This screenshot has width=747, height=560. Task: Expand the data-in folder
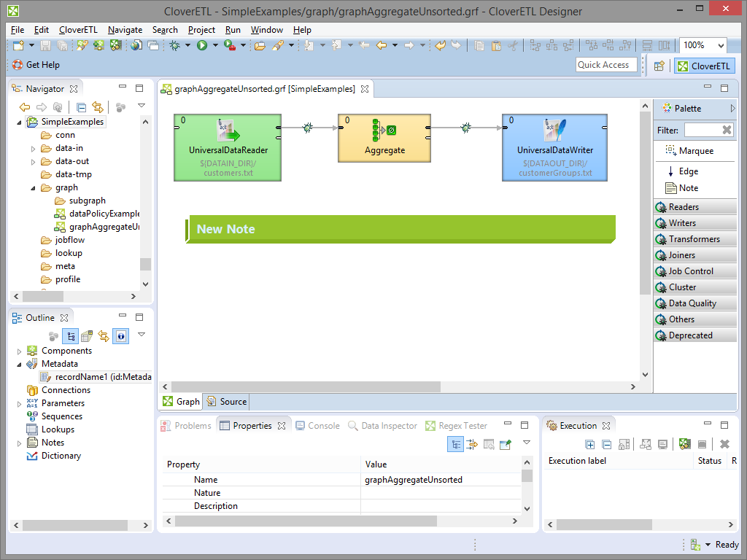(33, 149)
